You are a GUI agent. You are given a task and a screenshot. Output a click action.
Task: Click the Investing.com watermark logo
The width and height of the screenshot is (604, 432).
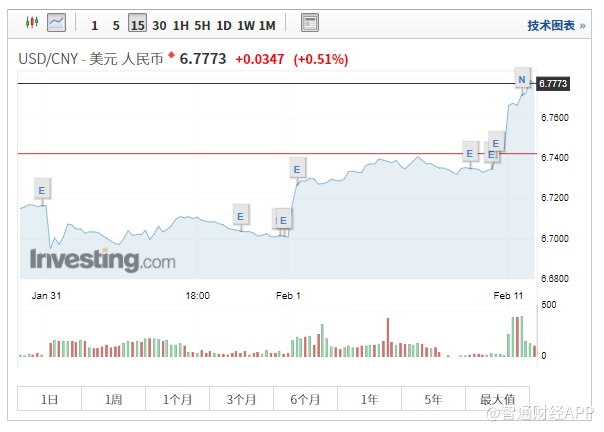[102, 260]
